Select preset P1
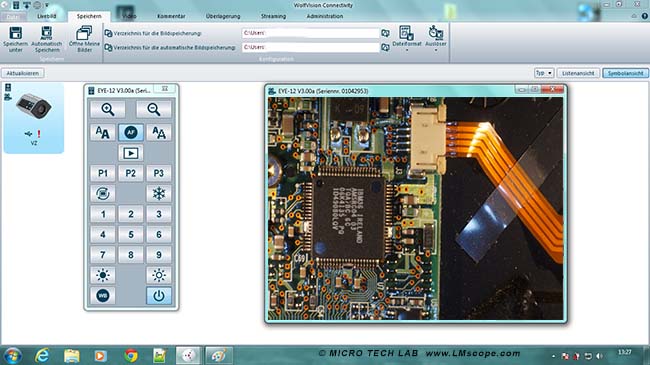650x365 pixels. (102, 173)
